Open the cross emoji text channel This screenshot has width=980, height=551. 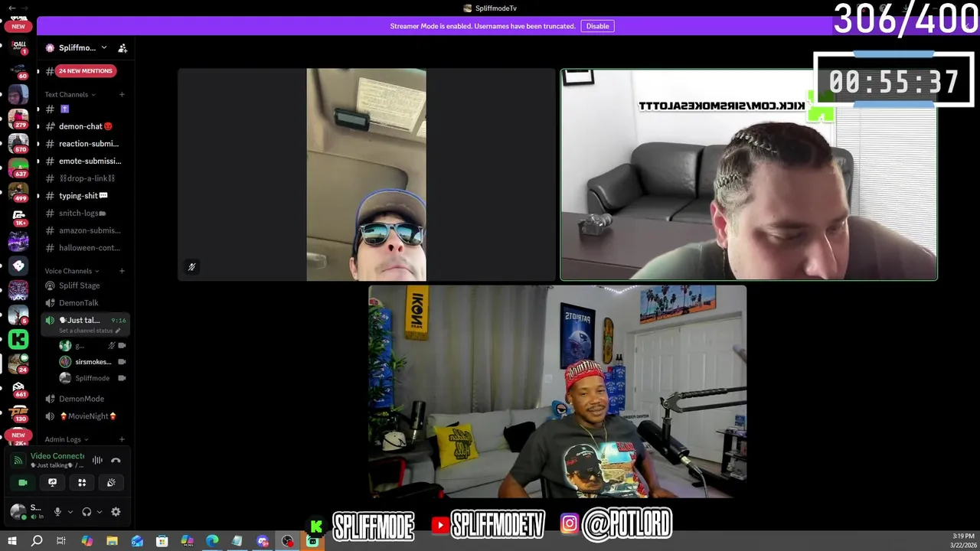85,109
